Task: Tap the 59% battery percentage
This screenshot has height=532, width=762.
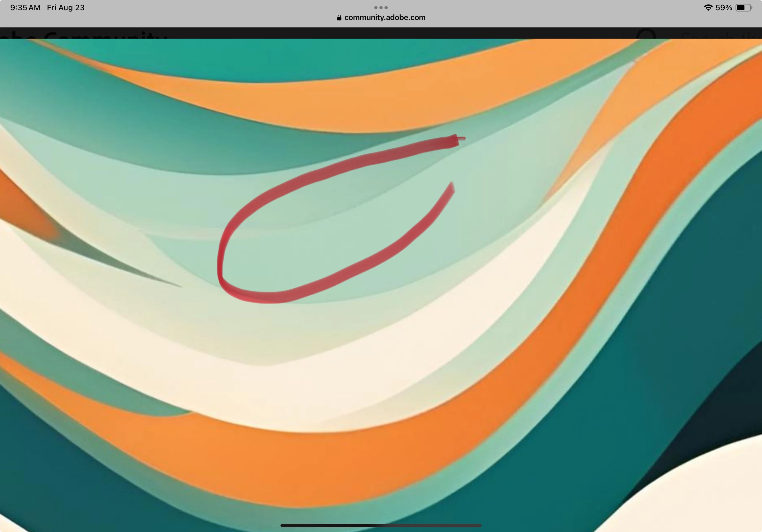Action: click(723, 8)
